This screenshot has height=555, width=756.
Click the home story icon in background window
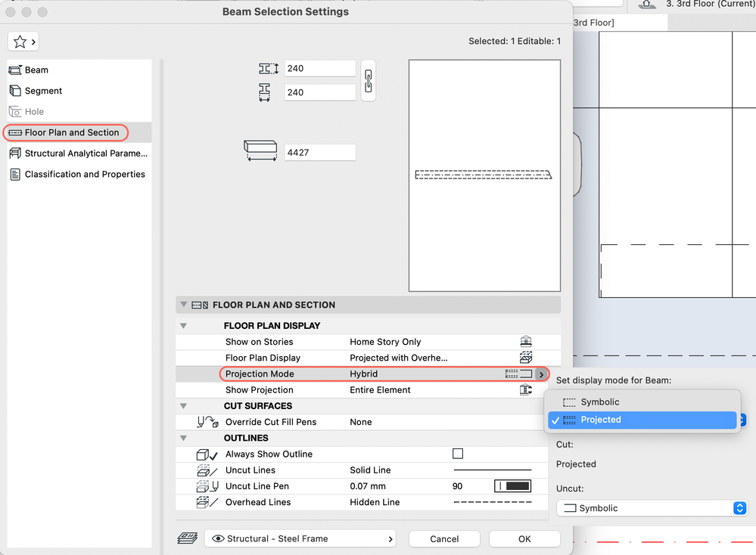[646, 5]
